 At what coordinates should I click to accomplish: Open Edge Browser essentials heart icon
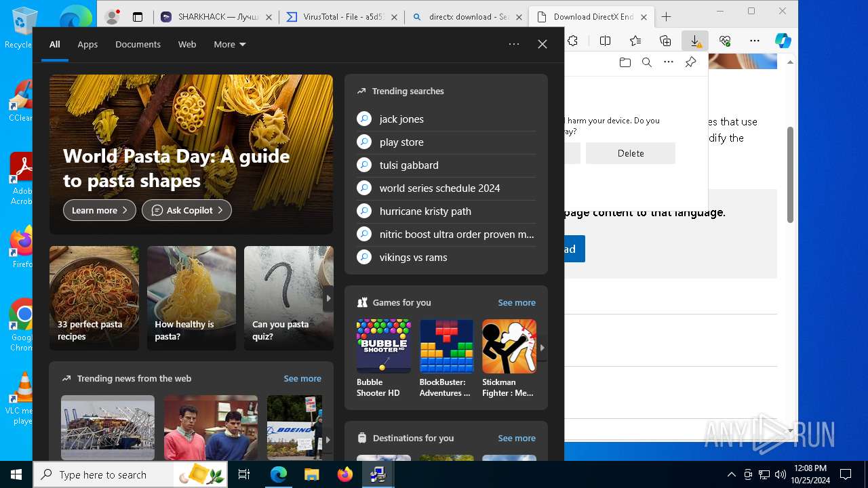tap(725, 41)
